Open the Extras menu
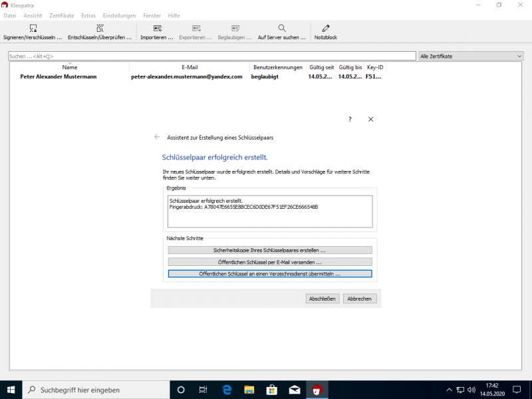The width and height of the screenshot is (532, 399). (x=88, y=15)
